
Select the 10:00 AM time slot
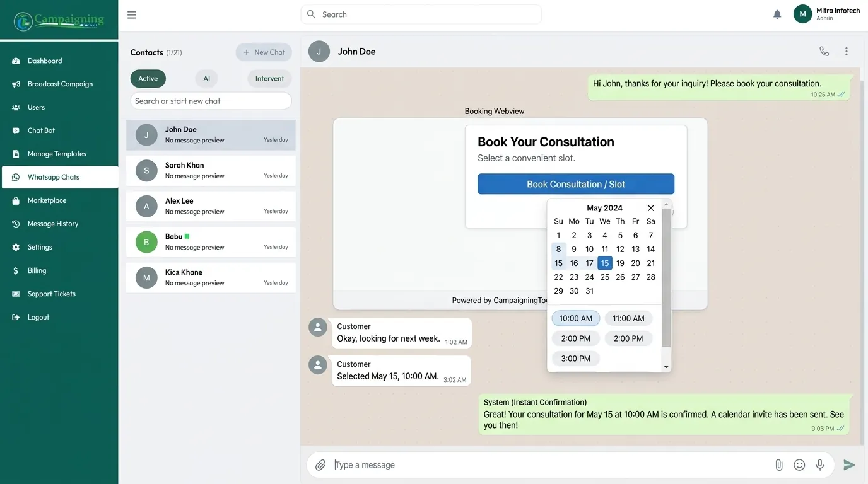point(576,318)
